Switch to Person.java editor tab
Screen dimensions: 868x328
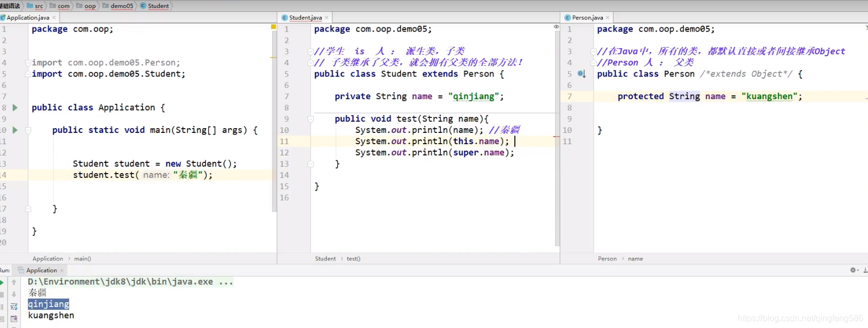point(587,18)
